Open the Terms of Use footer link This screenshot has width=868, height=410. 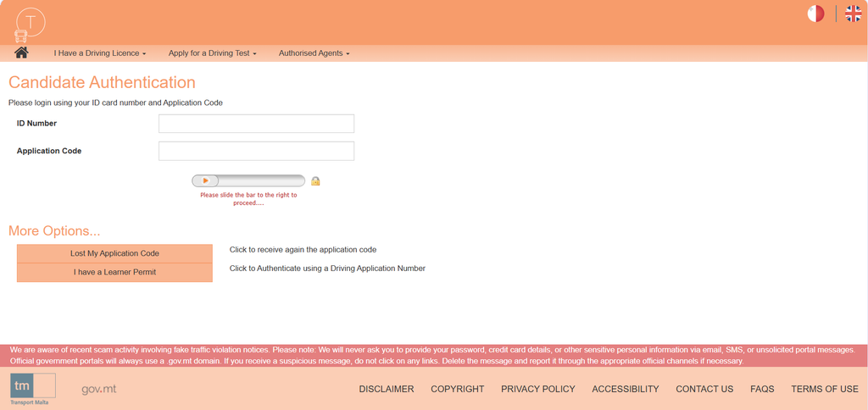[x=825, y=389]
